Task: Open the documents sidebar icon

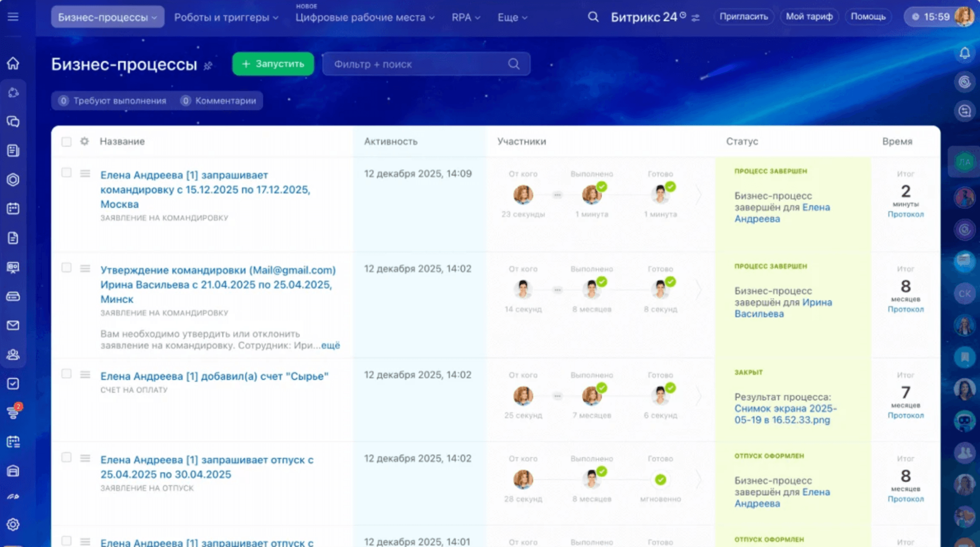Action: click(x=13, y=238)
